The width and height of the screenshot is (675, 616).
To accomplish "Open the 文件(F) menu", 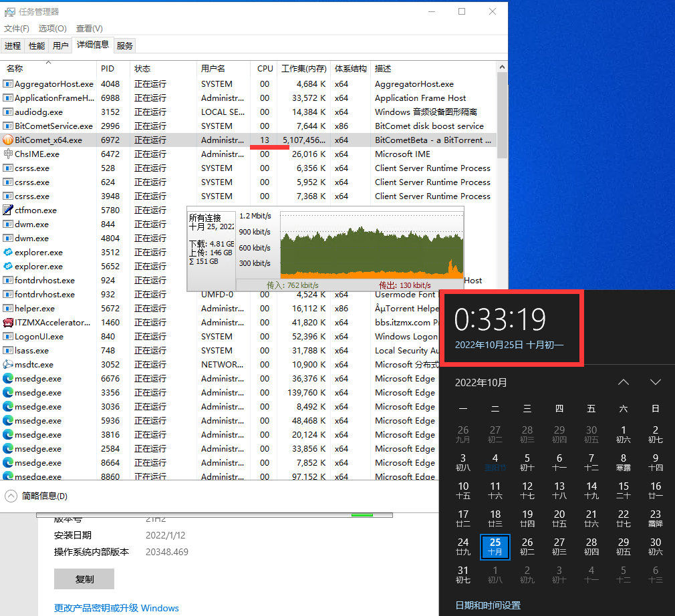I will coord(16,29).
